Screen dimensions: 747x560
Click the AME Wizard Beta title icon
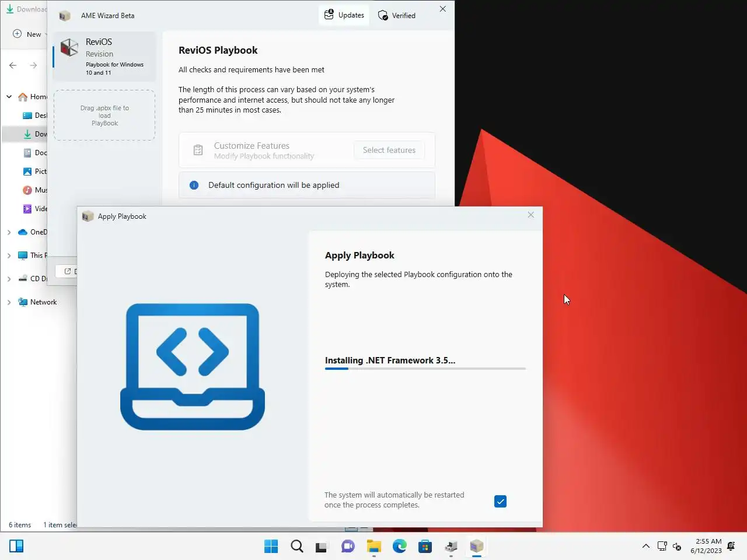pyautogui.click(x=65, y=16)
